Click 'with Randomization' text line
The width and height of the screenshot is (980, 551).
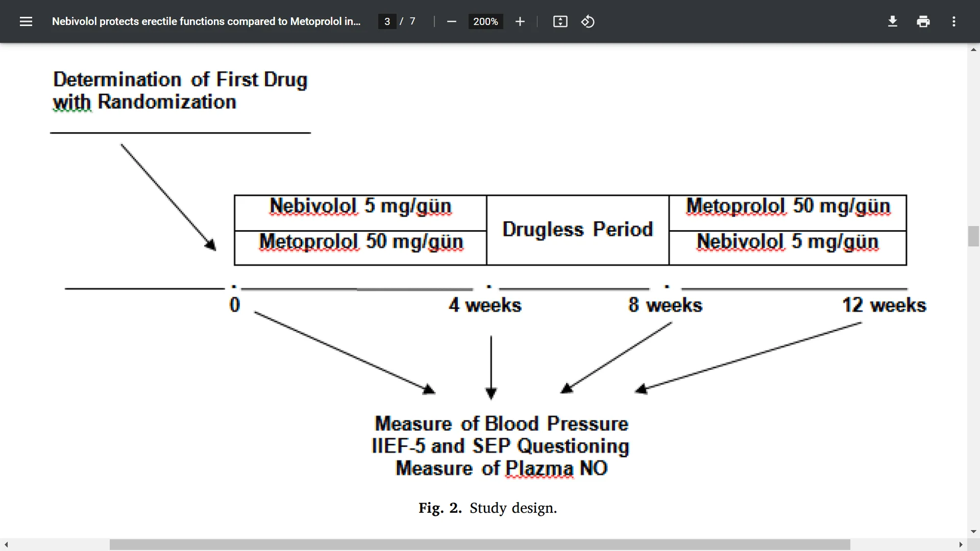(x=144, y=102)
